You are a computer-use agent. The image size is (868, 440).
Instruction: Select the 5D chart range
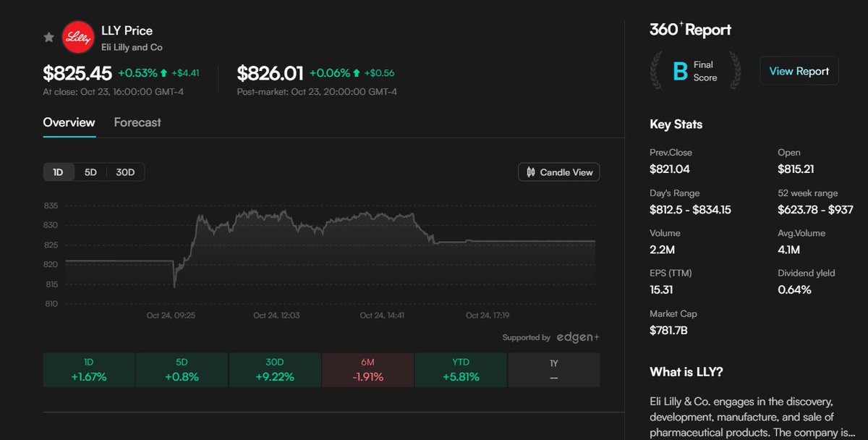[x=90, y=172]
